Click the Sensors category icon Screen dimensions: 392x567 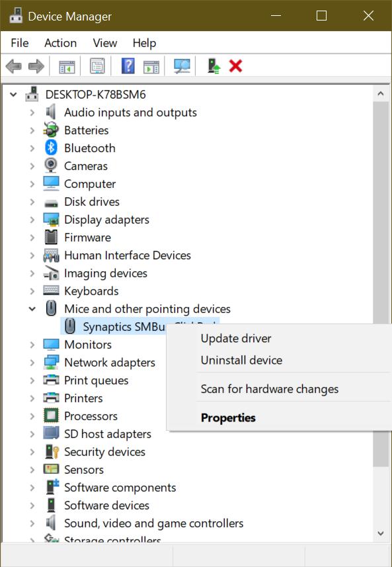click(51, 469)
